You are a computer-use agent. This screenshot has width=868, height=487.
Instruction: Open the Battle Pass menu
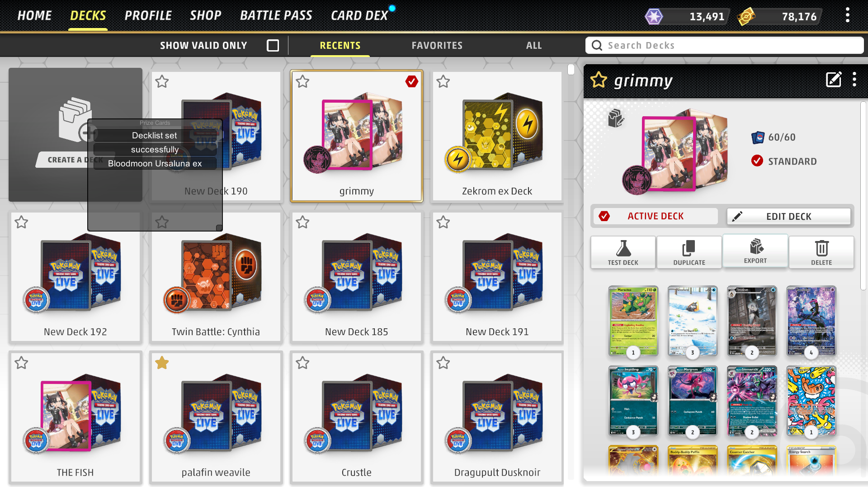pyautogui.click(x=276, y=15)
